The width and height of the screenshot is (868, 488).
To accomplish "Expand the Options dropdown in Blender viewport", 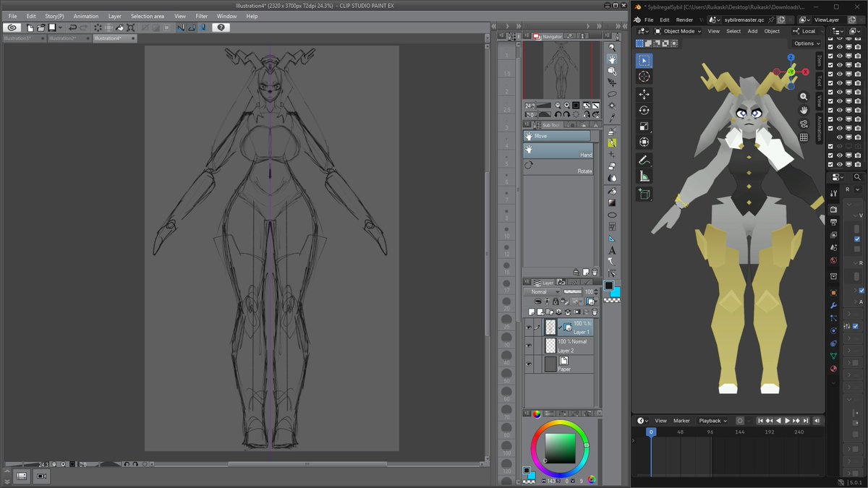I will [x=807, y=43].
